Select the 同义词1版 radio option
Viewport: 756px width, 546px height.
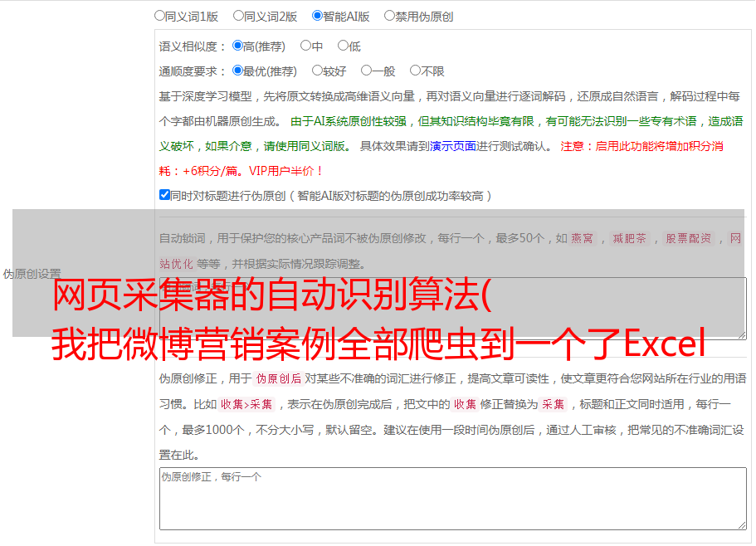(159, 16)
